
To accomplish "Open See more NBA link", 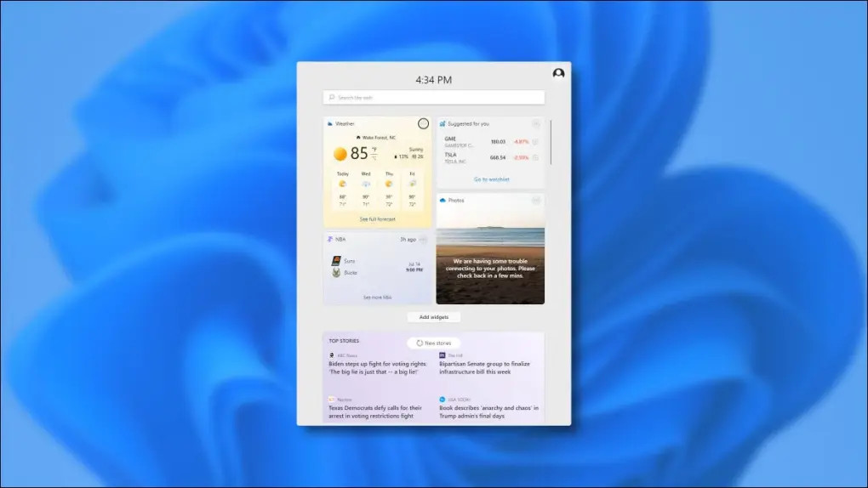I will click(x=378, y=297).
